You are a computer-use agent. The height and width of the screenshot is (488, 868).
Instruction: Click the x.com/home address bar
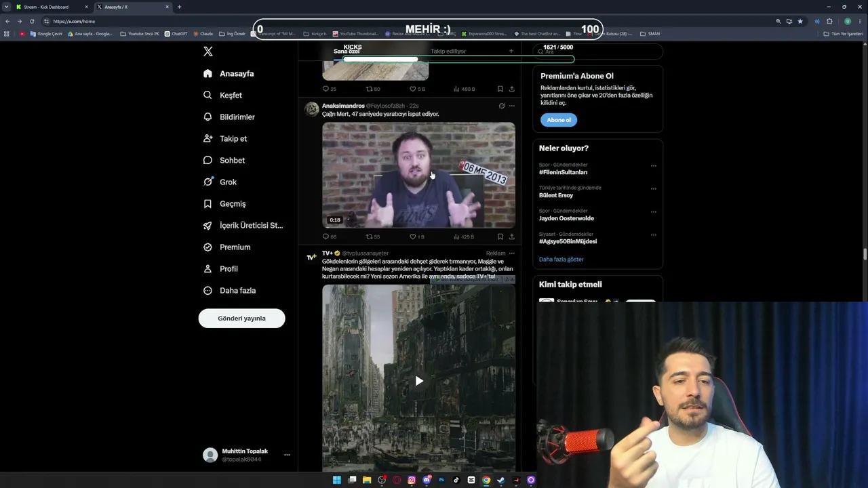click(407, 21)
